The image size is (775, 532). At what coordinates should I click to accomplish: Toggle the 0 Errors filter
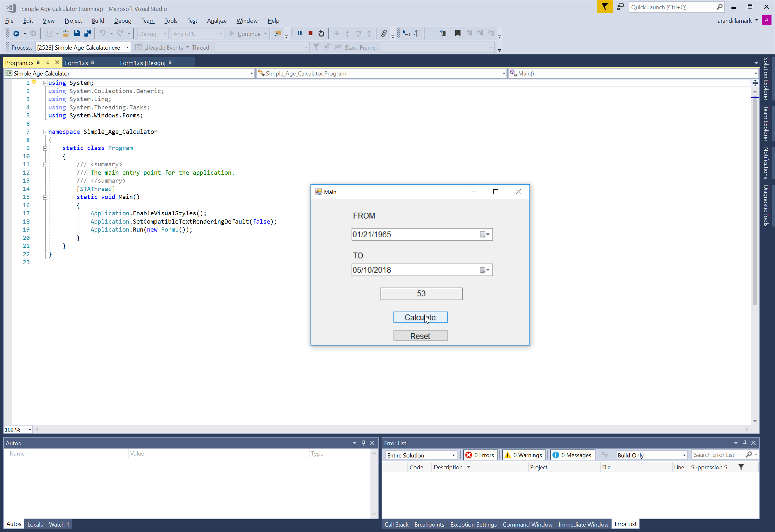(481, 455)
